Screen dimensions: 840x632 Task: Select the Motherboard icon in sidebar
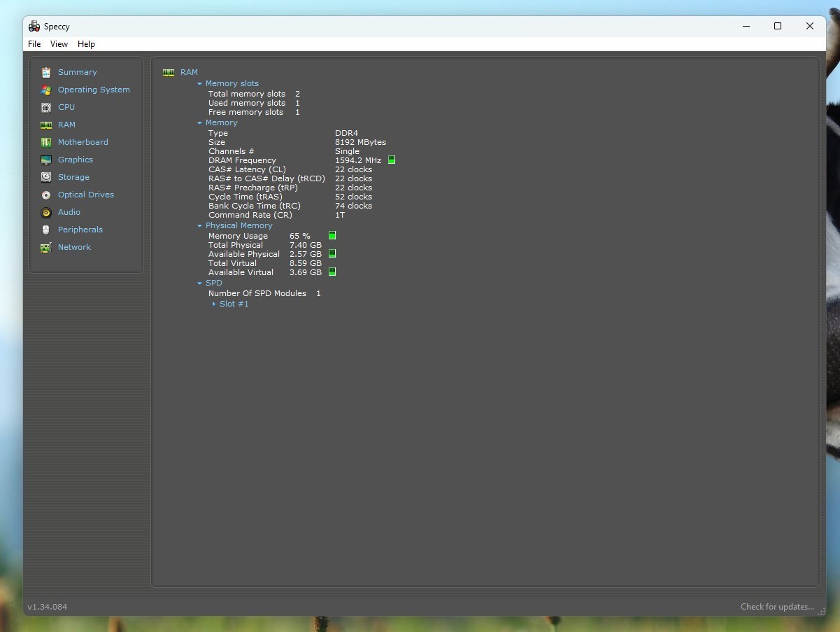[46, 142]
